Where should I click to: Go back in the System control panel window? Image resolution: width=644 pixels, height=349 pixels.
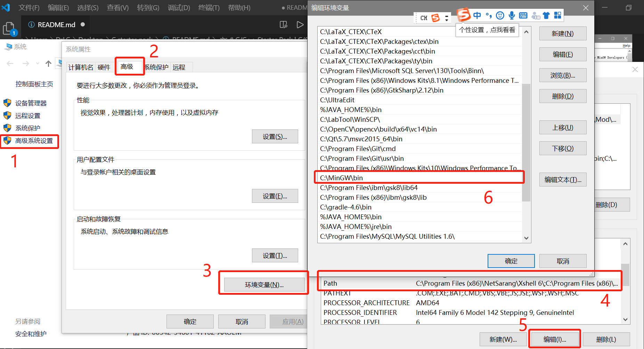click(10, 63)
